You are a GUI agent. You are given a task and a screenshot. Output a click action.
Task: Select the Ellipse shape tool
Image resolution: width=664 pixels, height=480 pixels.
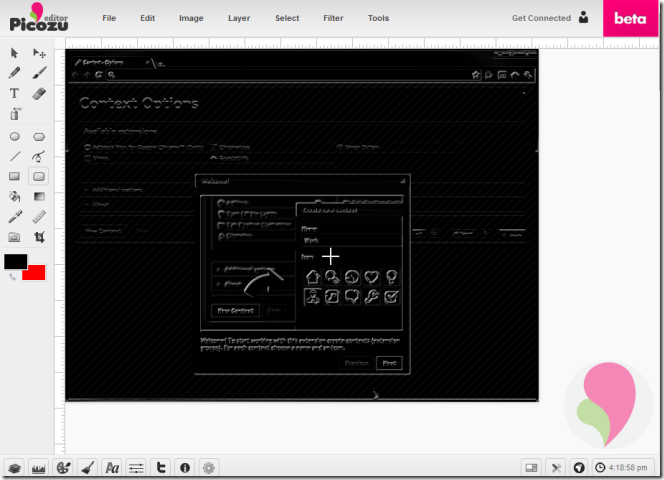15,136
